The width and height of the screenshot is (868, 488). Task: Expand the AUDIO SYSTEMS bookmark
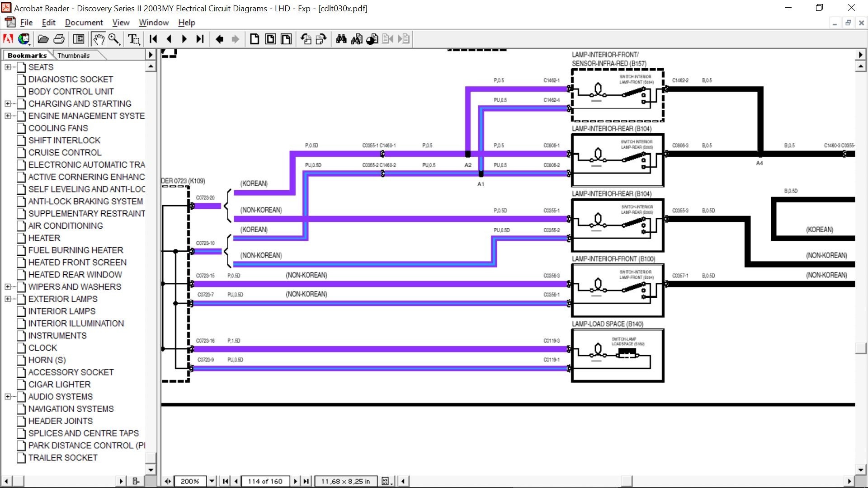coord(8,397)
